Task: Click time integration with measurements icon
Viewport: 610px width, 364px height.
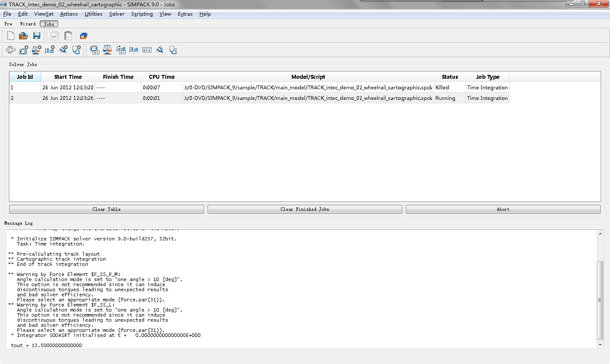Action: click(121, 50)
